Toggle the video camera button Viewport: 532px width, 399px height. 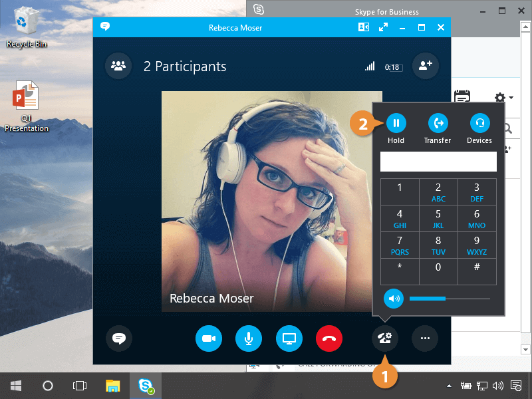click(x=209, y=338)
